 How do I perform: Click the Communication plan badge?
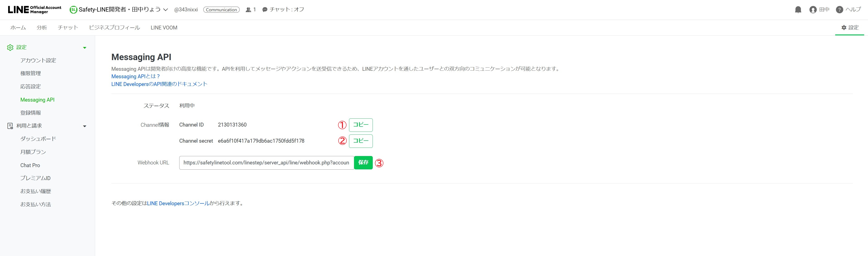pos(221,10)
